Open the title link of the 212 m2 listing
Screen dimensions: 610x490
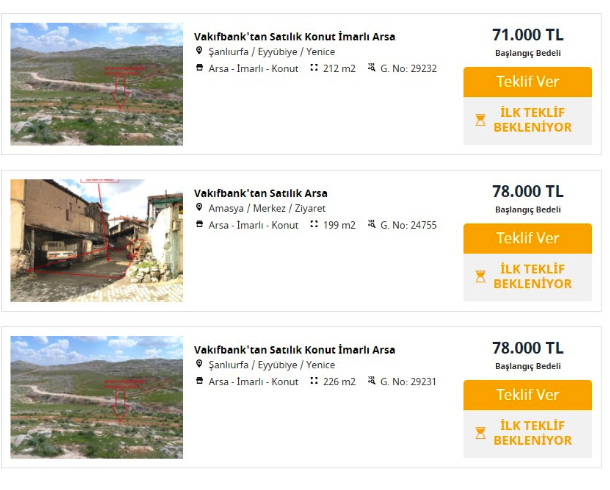coord(294,37)
